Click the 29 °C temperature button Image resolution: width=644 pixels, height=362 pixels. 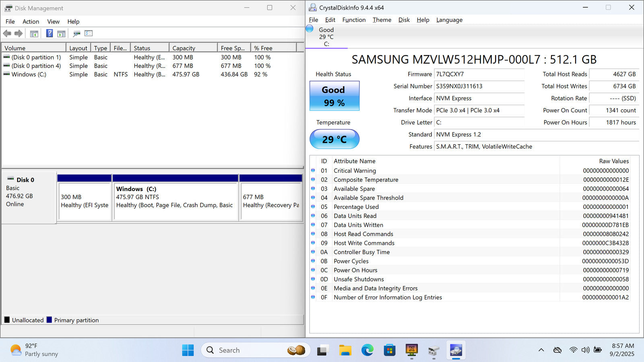pos(334,139)
